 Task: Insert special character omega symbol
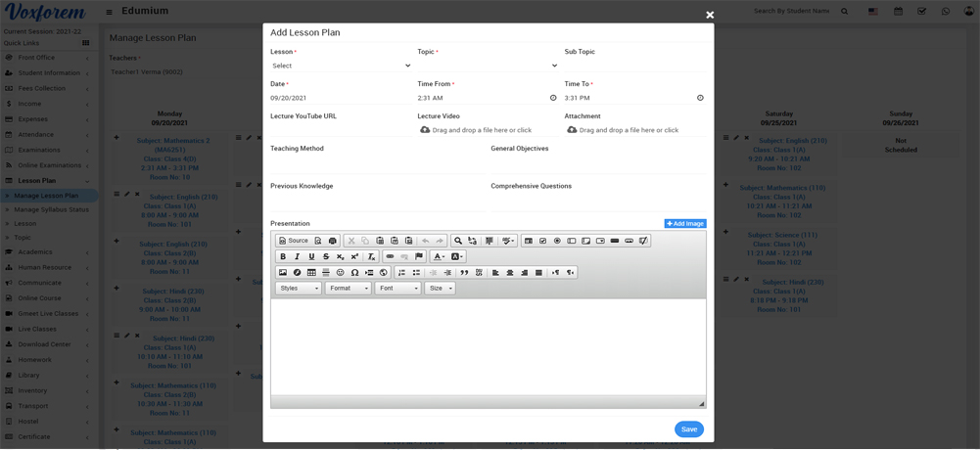[x=354, y=273]
